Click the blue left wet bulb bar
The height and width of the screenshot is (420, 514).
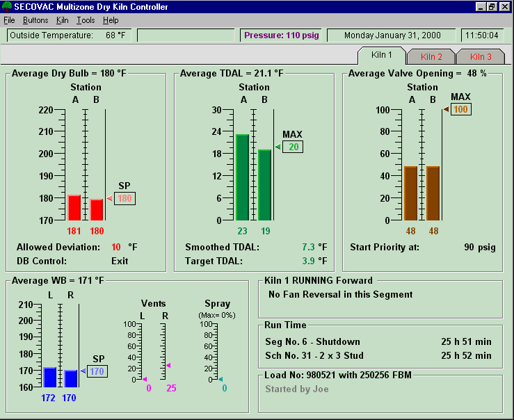pos(50,378)
